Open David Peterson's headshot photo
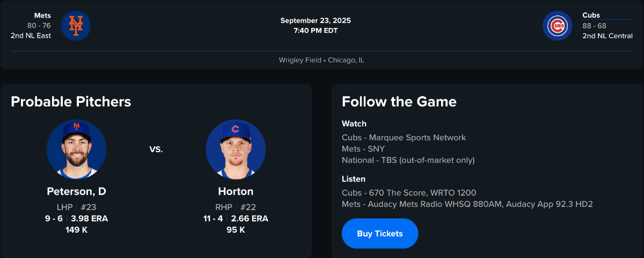 pos(76,149)
